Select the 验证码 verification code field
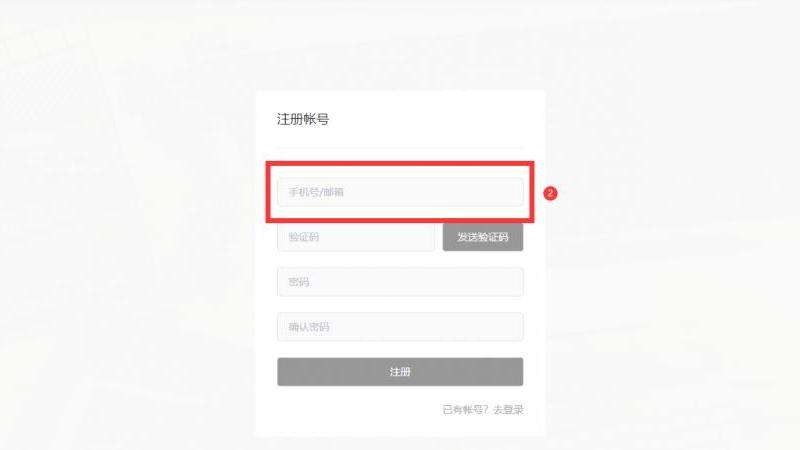The width and height of the screenshot is (800, 450). (356, 237)
